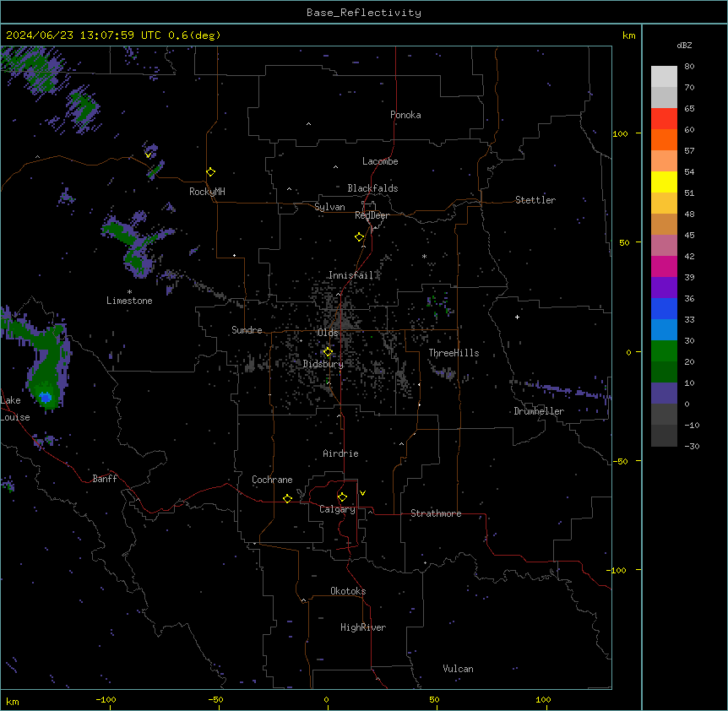Viewport: 728px width, 711px height.
Task: Click the ThreeHills city label
Action: click(x=454, y=353)
